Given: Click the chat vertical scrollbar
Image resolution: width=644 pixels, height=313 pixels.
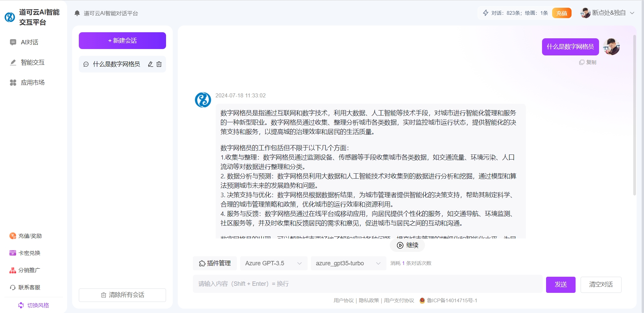Looking at the screenshot, I should pyautogui.click(x=634, y=114).
